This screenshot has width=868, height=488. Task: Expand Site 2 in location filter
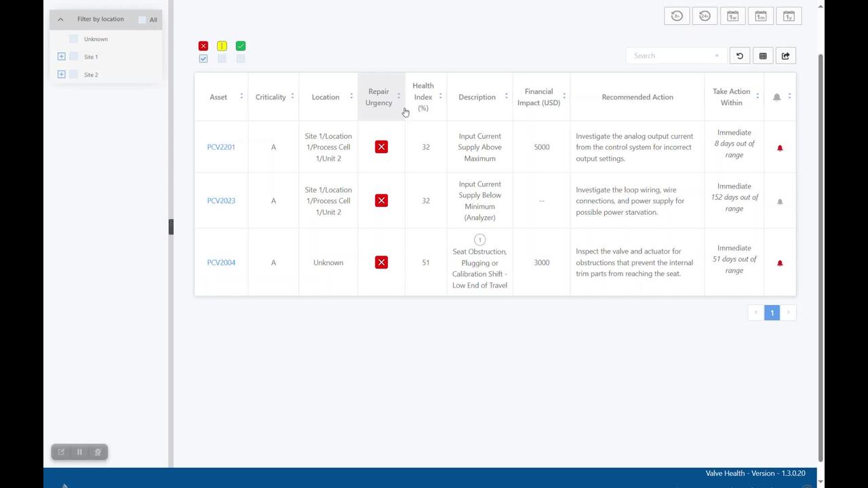pyautogui.click(x=62, y=75)
